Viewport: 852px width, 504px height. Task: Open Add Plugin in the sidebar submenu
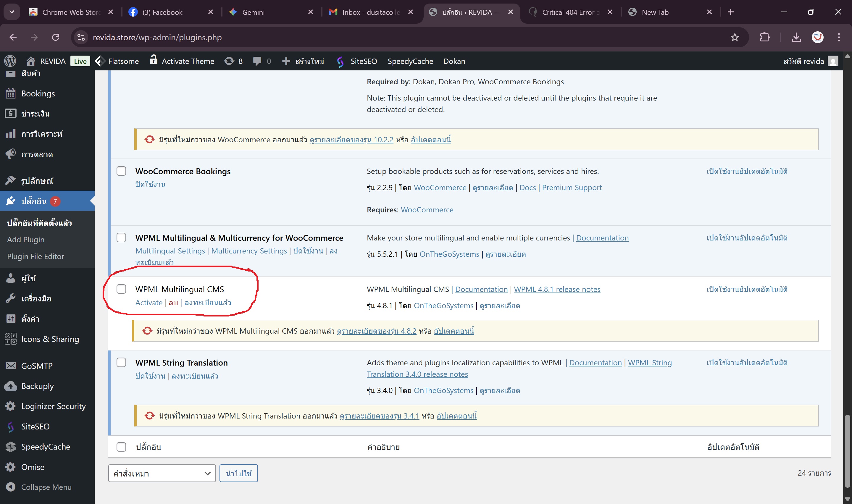(26, 240)
